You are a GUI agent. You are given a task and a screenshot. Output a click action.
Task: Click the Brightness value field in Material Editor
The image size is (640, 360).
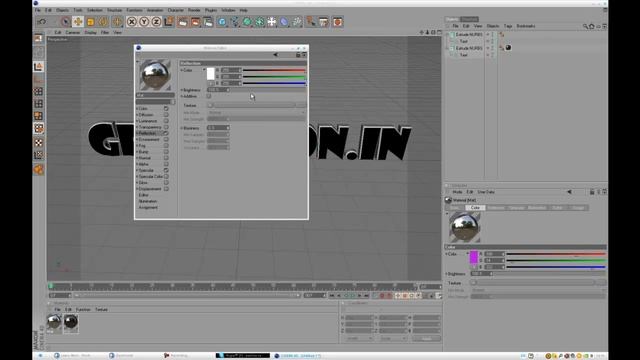click(x=218, y=90)
